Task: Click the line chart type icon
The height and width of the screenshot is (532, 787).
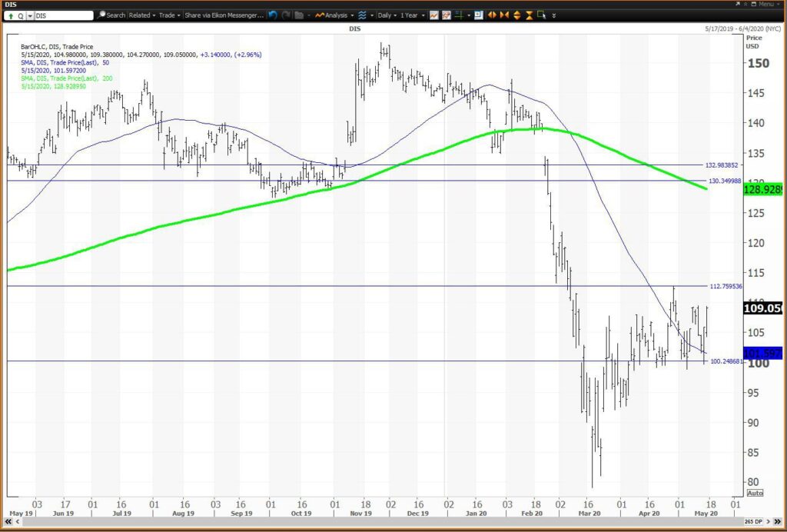Action: (433, 15)
